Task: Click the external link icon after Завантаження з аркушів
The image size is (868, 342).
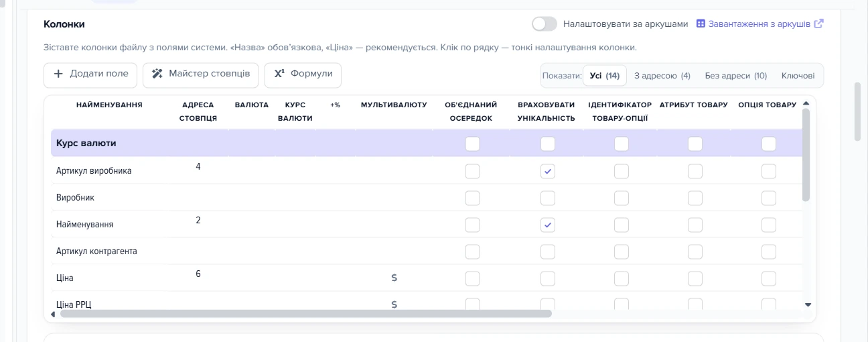Action: click(818, 23)
